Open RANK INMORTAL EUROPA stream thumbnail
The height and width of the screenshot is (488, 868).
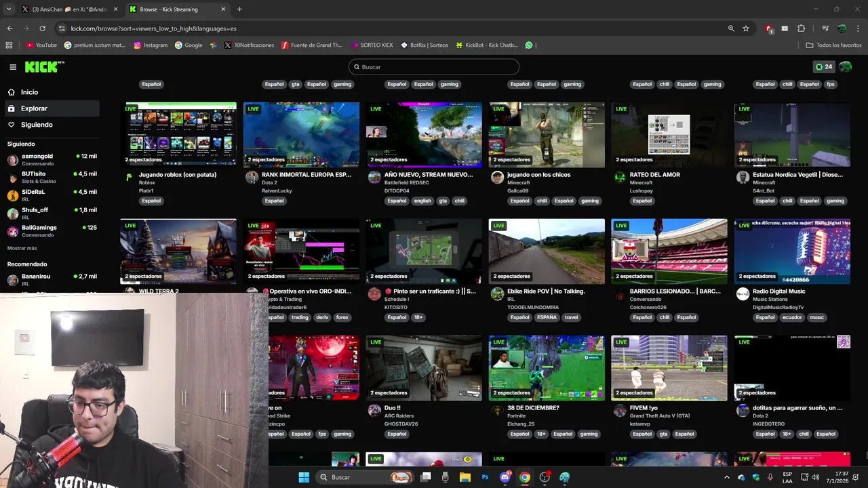click(x=301, y=134)
